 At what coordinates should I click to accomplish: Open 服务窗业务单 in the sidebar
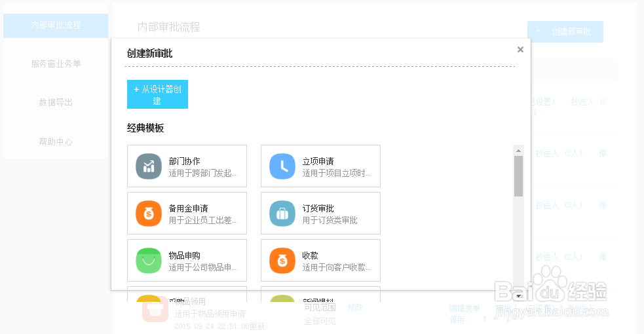[x=56, y=64]
